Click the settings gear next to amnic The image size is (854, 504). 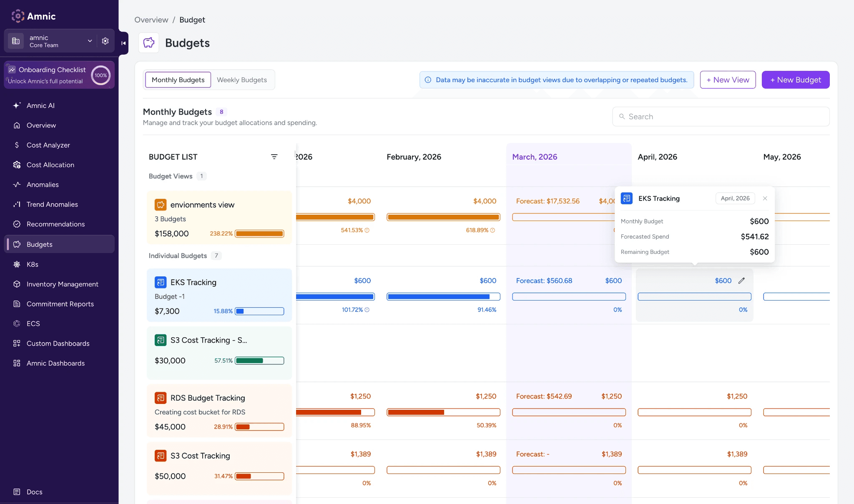pyautogui.click(x=105, y=41)
